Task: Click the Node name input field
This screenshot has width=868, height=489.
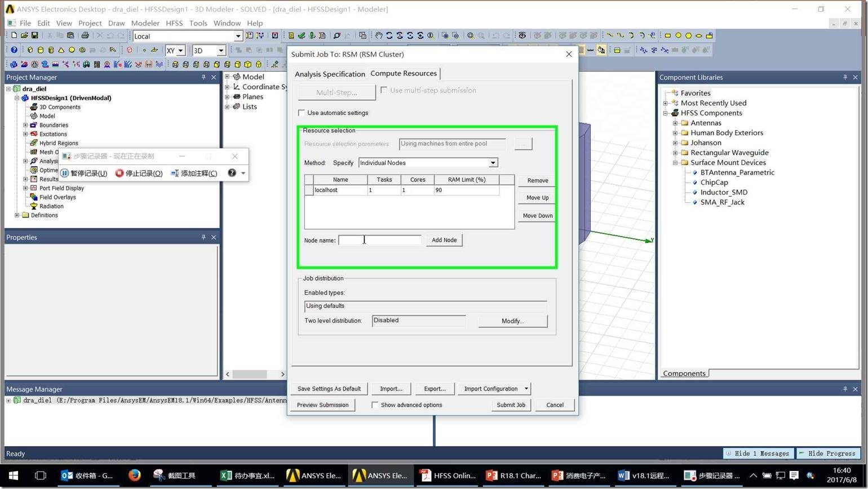Action: (x=379, y=240)
